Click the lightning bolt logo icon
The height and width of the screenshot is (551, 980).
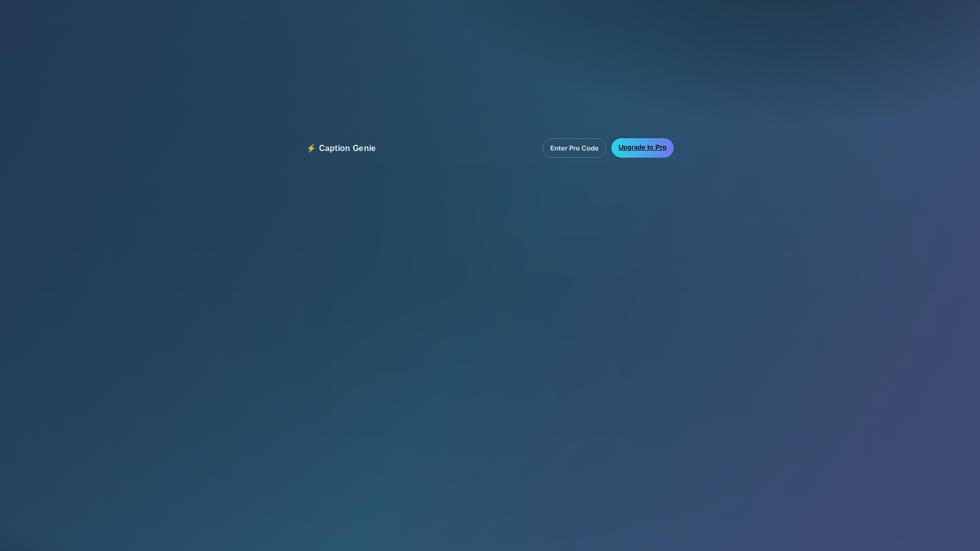pyautogui.click(x=311, y=148)
